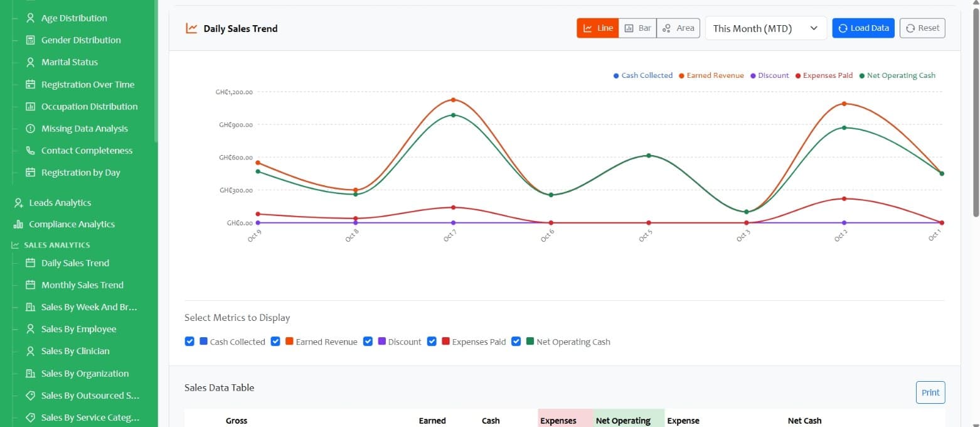980x427 pixels.
Task: Go to Monthly Sales Trend report
Action: [82, 285]
